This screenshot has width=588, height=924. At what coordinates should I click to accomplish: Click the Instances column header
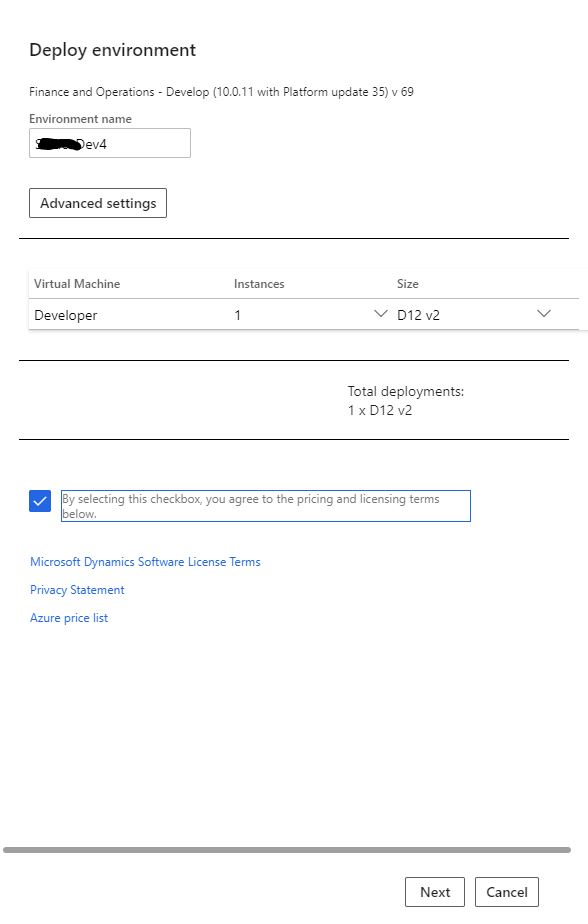pos(259,284)
